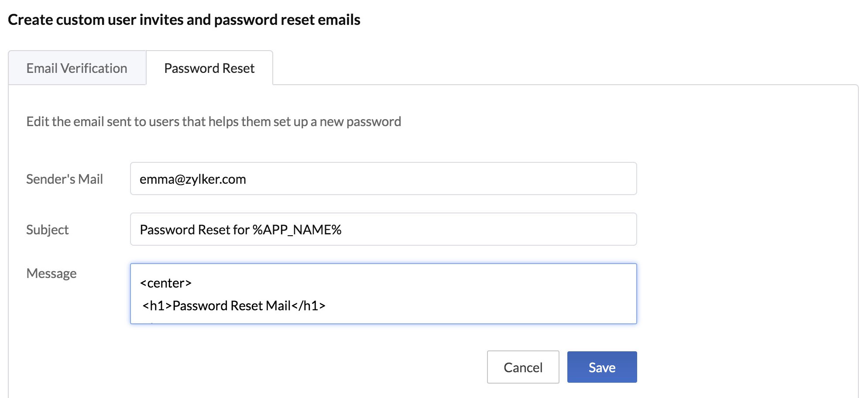This screenshot has height=398, width=868.
Task: Switch to the Email Verification tab
Action: (x=77, y=68)
